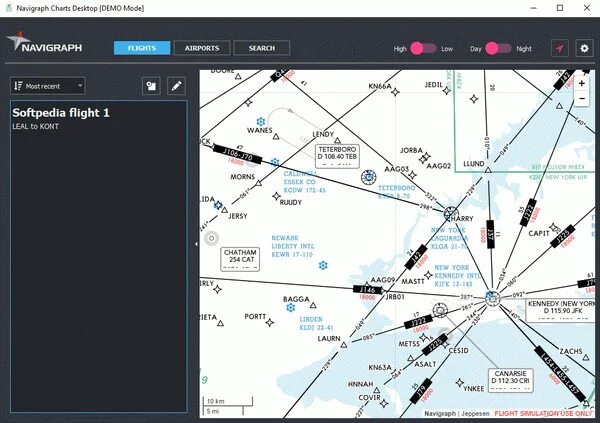The height and width of the screenshot is (423, 600).
Task: Click the J37 airway label
Action: (x=490, y=234)
